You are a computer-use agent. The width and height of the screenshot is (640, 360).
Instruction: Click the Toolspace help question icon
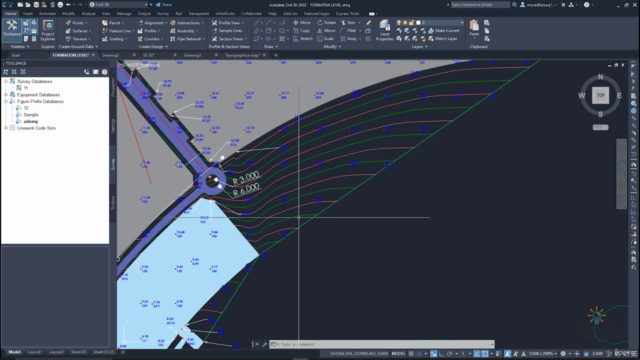pos(104,72)
